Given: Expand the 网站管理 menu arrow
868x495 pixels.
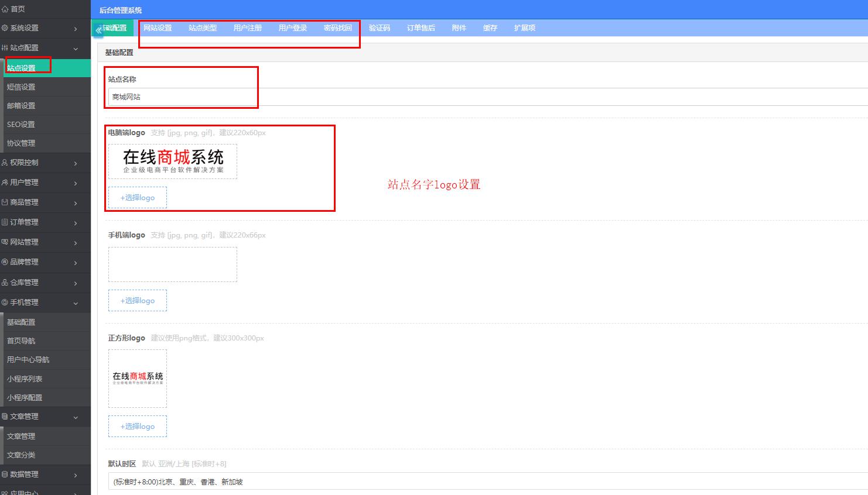Looking at the screenshot, I should tap(76, 243).
